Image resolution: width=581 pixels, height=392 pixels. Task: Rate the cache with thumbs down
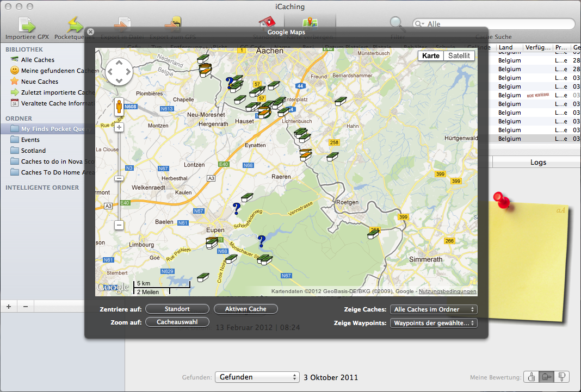561,377
